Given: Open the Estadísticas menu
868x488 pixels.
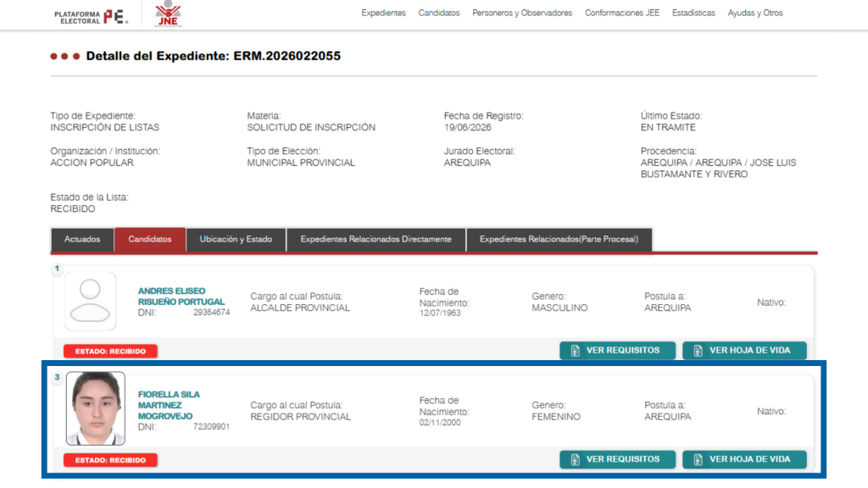Looking at the screenshot, I should coord(693,13).
